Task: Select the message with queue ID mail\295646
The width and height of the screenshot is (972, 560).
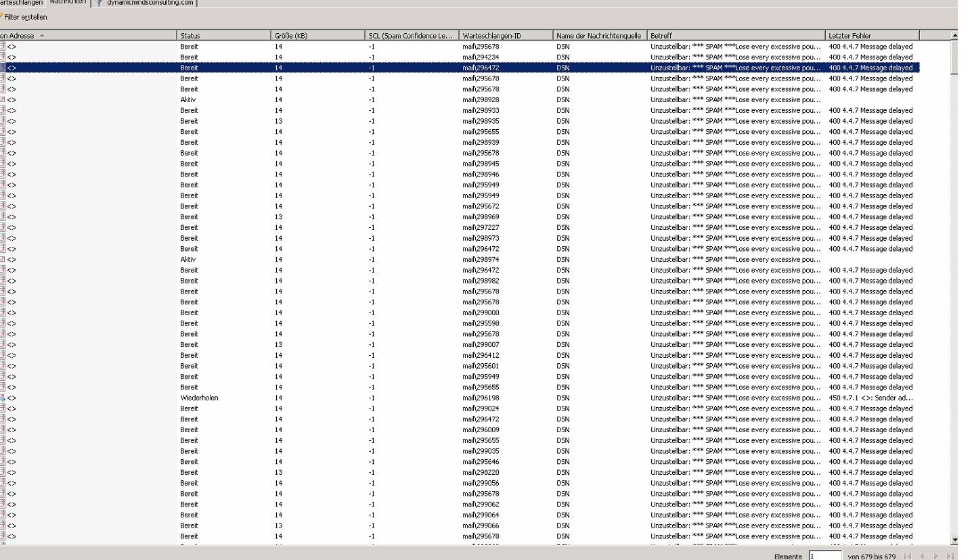Action: click(x=460, y=462)
